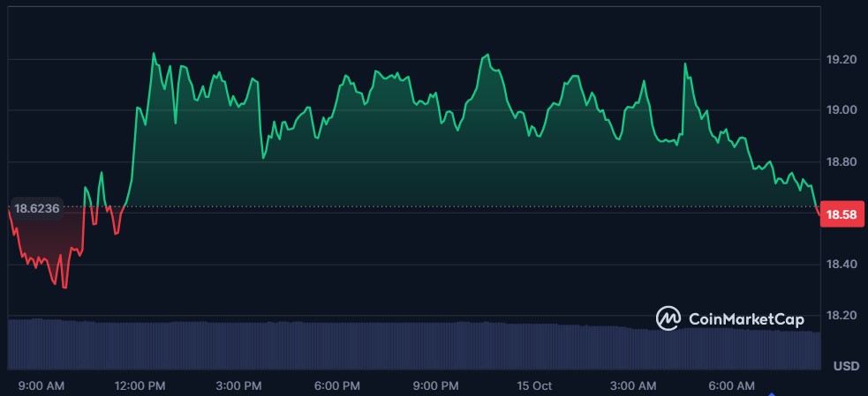Click the 6:00 PM time axis label
The width and height of the screenshot is (868, 396).
pyautogui.click(x=337, y=386)
